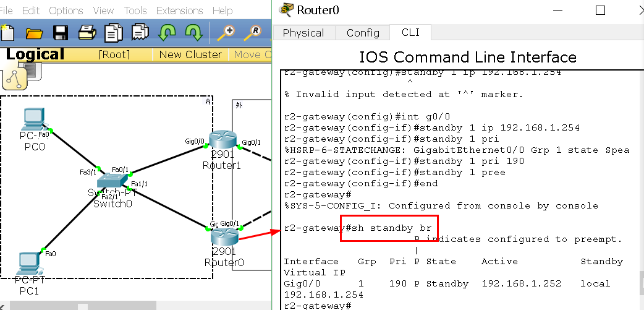The height and width of the screenshot is (310, 644).
Task: Click the SYS-5-CONFIG_I message line
Action: coord(441,205)
